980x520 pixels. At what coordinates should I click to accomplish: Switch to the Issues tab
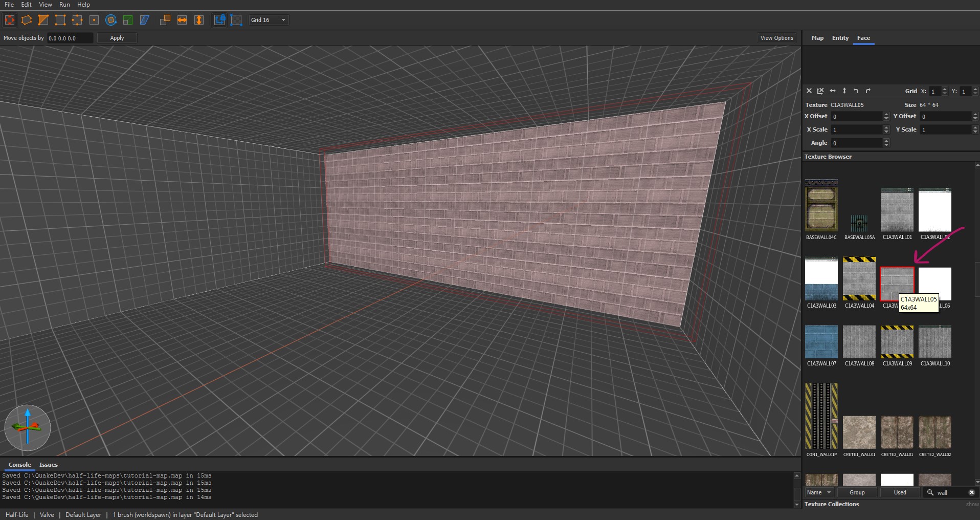click(x=49, y=465)
